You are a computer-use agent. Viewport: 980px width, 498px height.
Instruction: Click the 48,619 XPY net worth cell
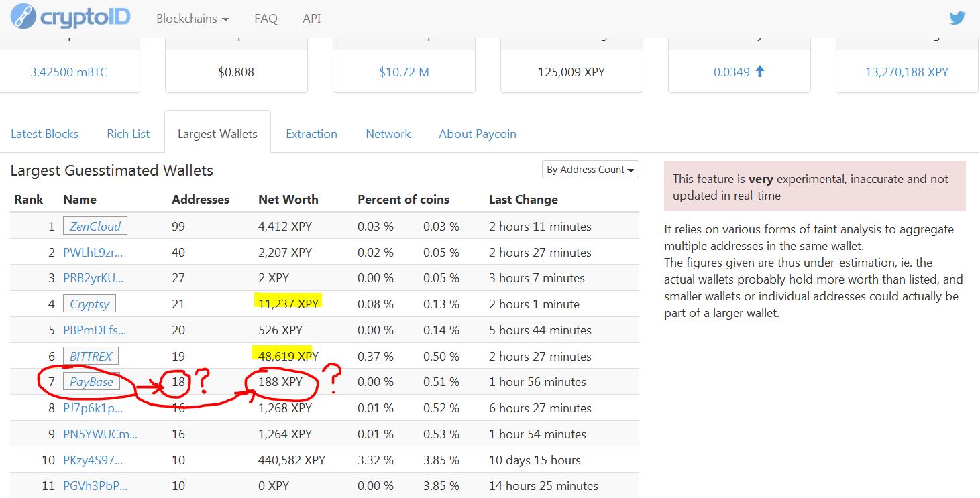click(x=288, y=356)
